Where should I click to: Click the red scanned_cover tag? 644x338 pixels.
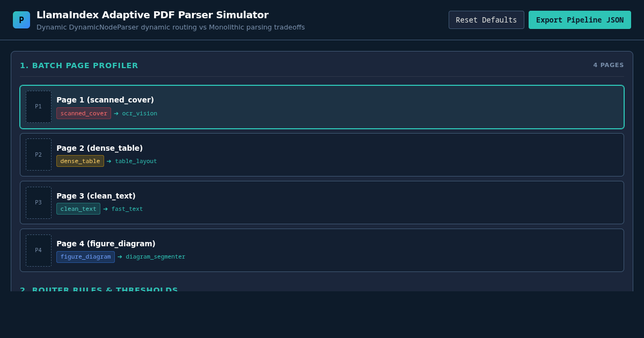(x=84, y=113)
